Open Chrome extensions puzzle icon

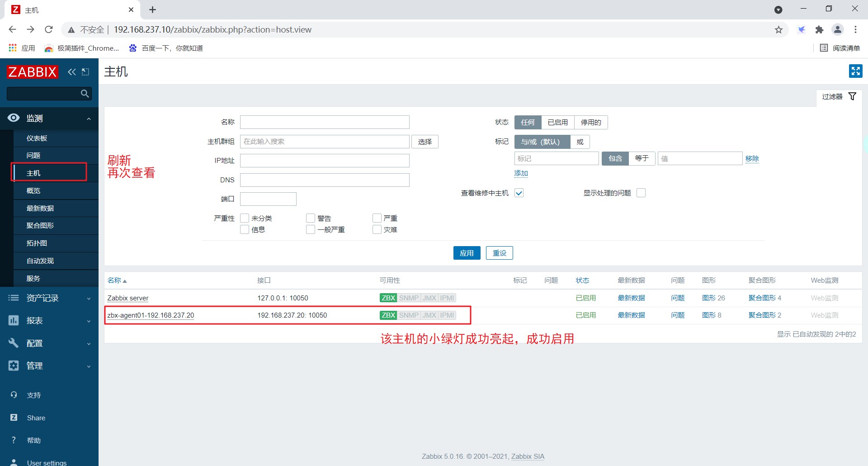(819, 29)
